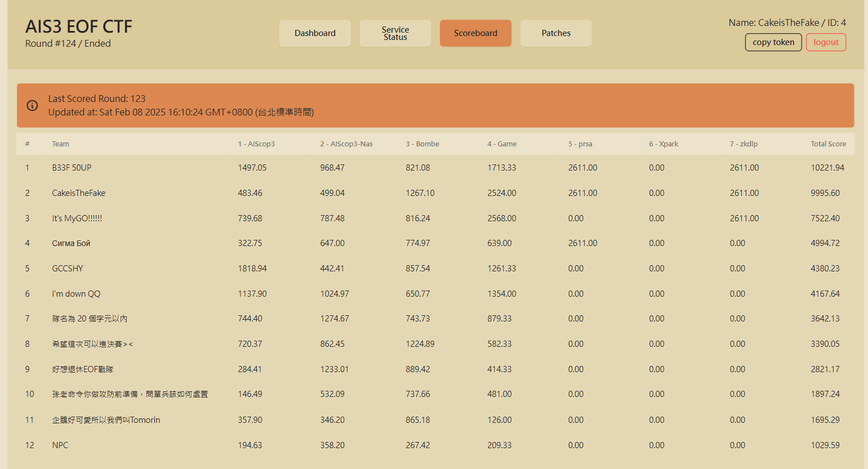Open the Dashboard tab
The width and height of the screenshot is (868, 469).
[315, 33]
